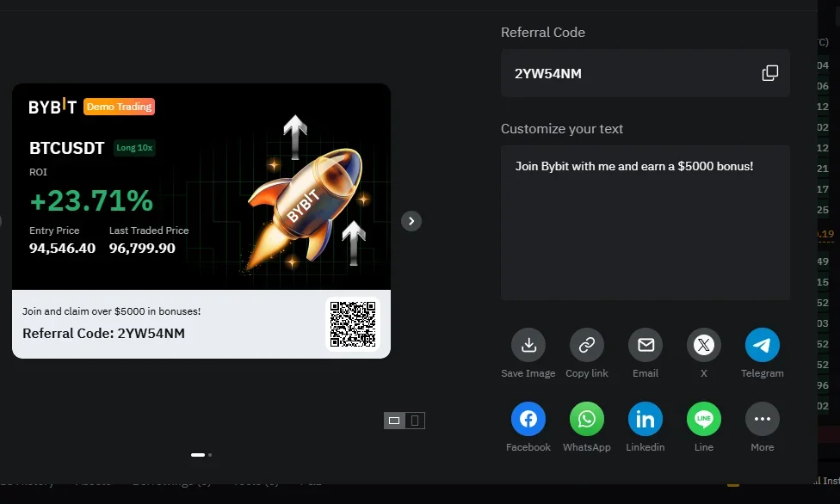
Task: Share to Facebook via its icon
Action: tap(528, 419)
